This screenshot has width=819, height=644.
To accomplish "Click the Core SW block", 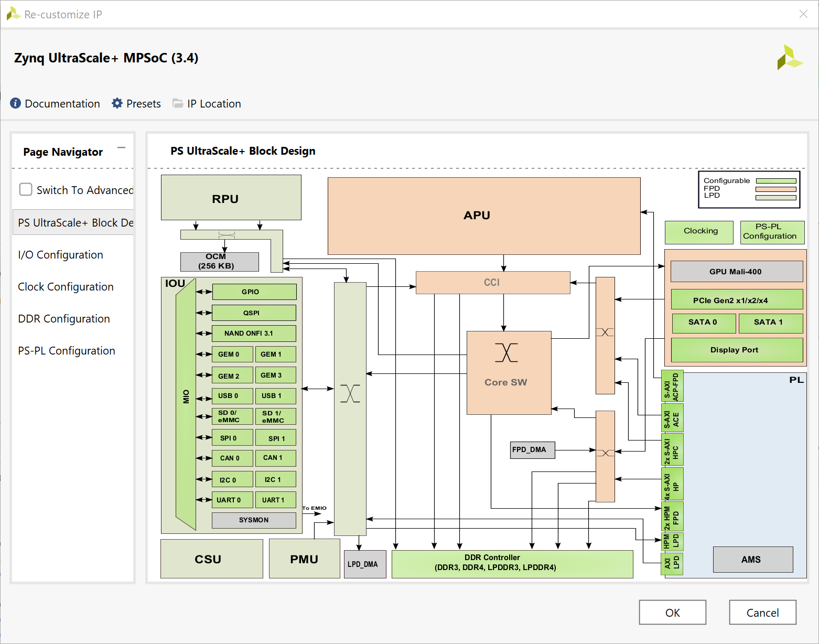I will pos(509,373).
